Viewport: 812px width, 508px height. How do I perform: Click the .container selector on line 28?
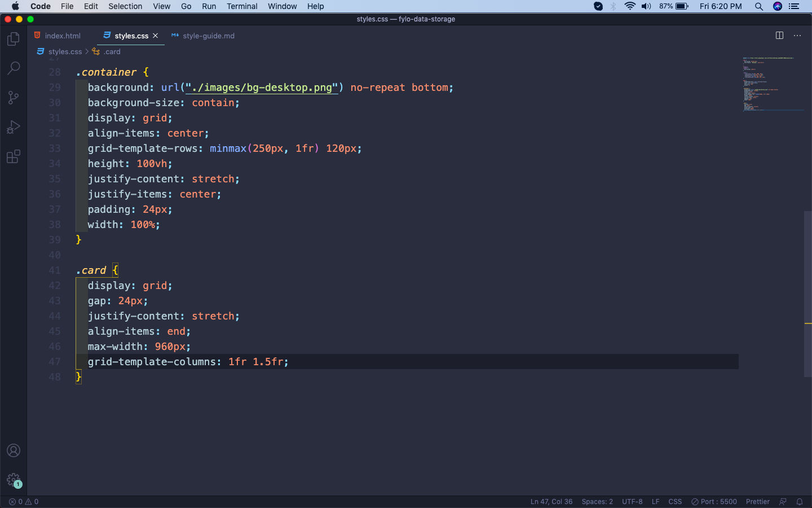click(x=106, y=72)
